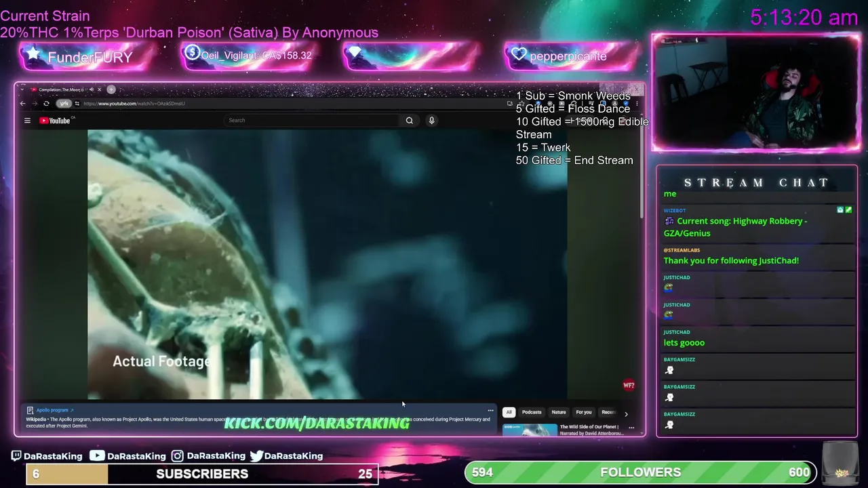Click the Instagram DaRastaKing social icon

click(x=177, y=456)
